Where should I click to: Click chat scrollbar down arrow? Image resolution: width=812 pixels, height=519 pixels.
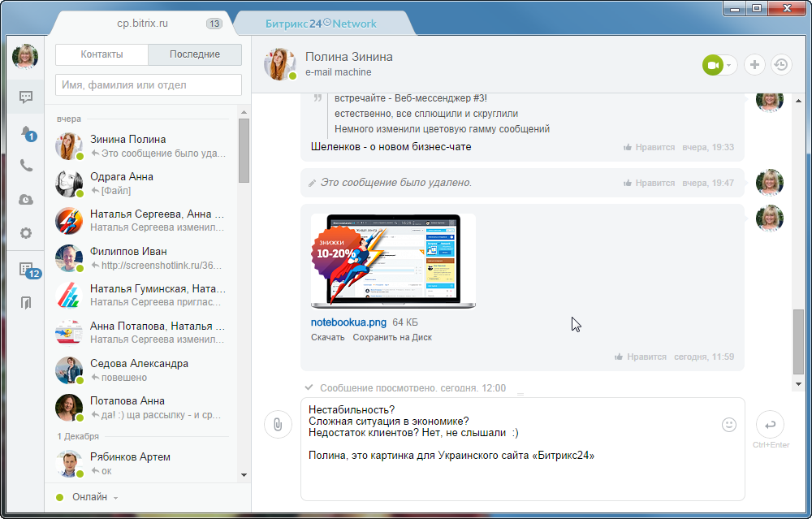[x=798, y=384]
